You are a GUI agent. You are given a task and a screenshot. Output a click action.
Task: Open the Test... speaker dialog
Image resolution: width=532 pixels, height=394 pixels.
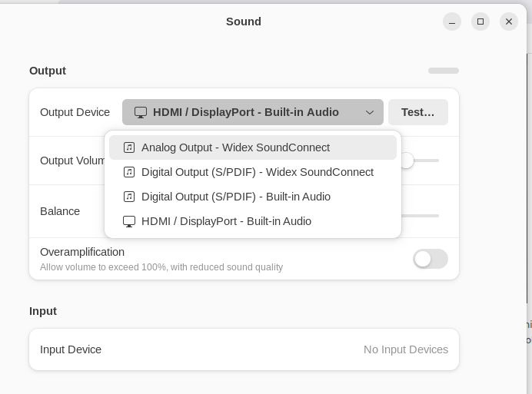coord(418,112)
